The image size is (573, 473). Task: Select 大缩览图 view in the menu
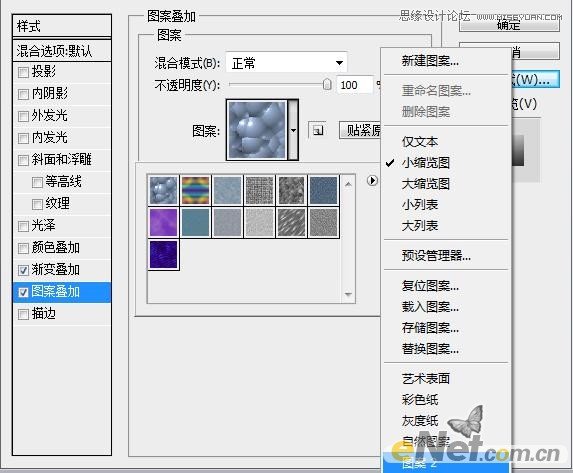(426, 183)
